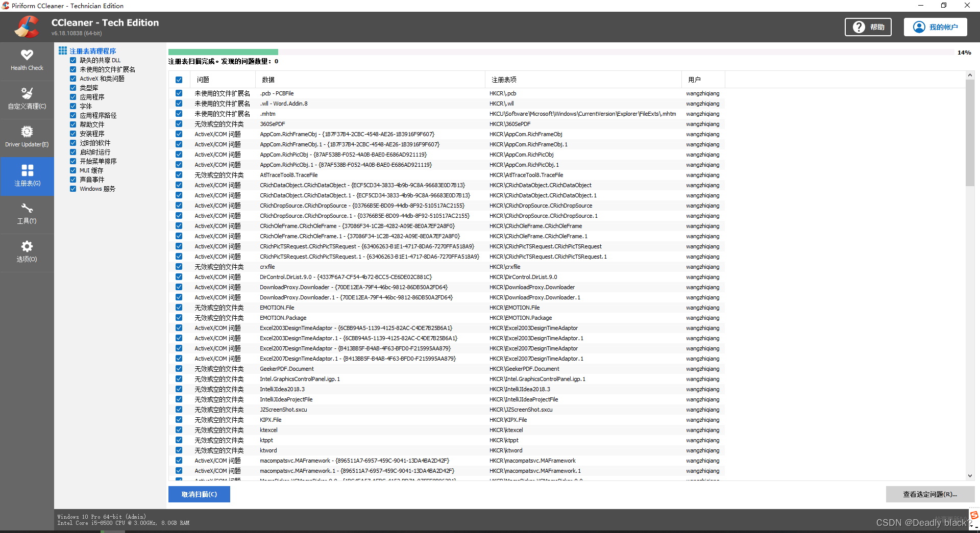Uncheck the .pcb - PCBFile row
Viewport: 980px width, 533px height.
point(179,93)
